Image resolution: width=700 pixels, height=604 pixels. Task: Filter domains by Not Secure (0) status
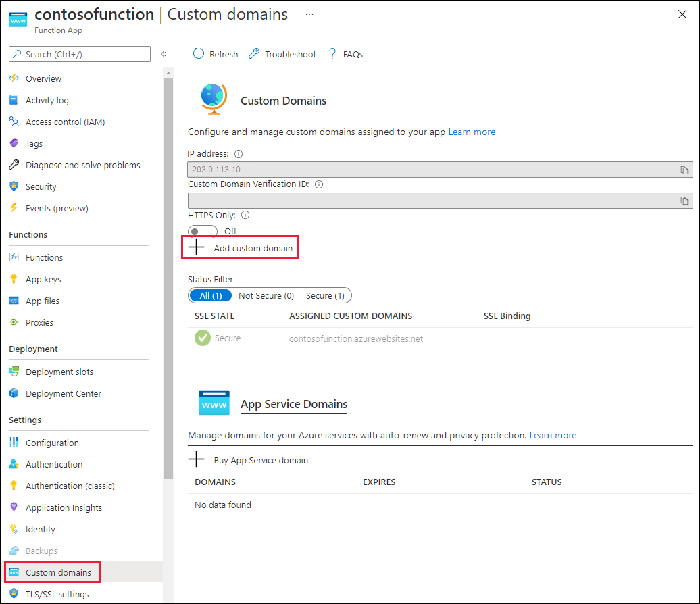point(266,295)
